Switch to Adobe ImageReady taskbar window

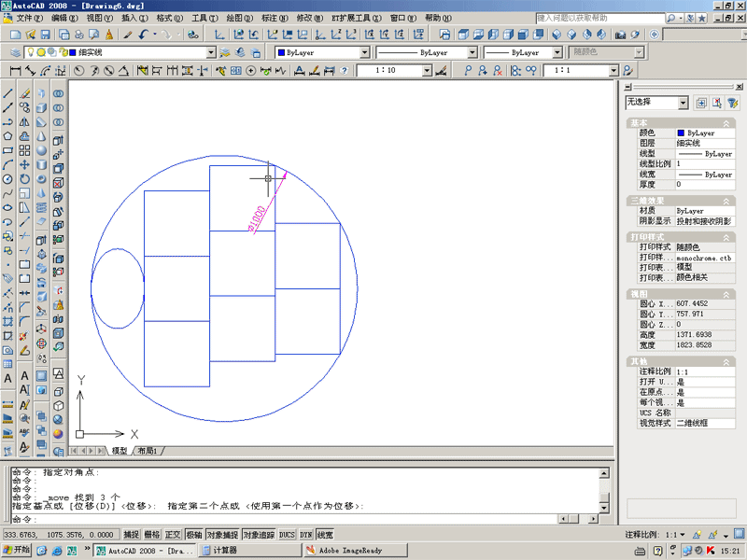[x=355, y=551]
